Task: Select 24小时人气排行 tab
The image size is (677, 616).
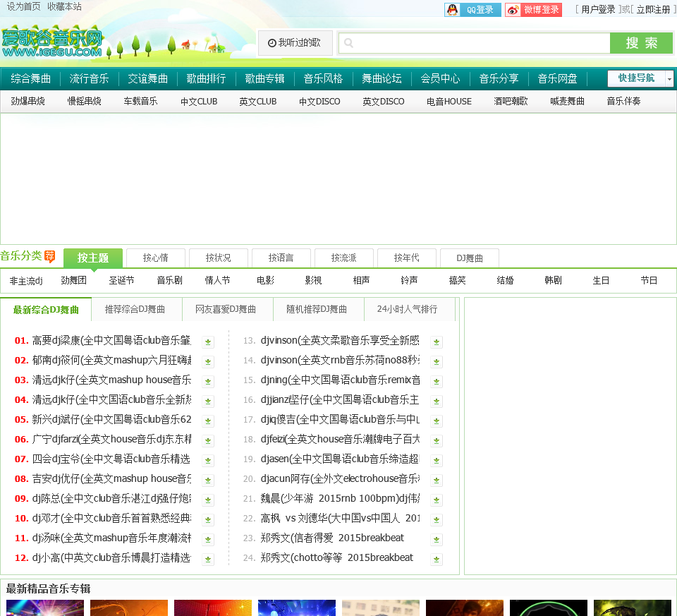Action: [407, 309]
